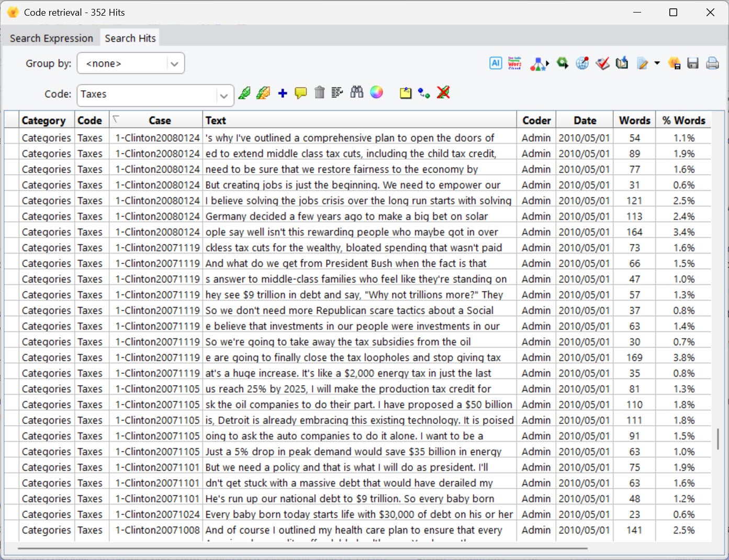Screen dimensions: 729x560
Task: Select hit "He's run up our national debt"
Action: 359,498
